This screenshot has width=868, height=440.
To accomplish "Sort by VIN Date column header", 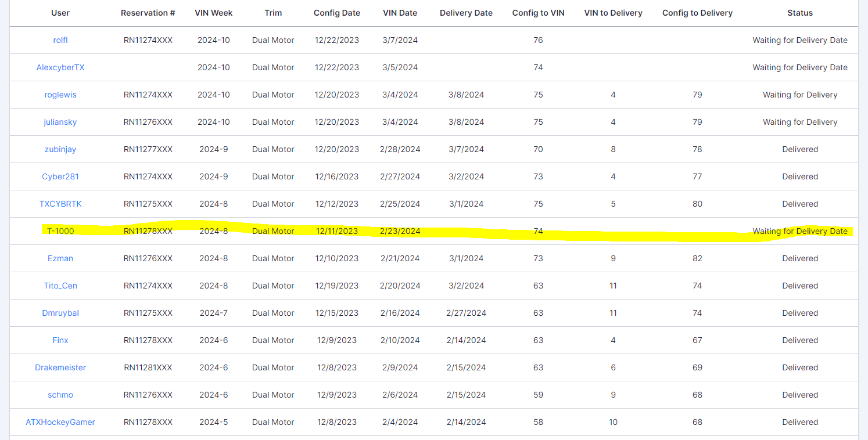I will click(x=400, y=13).
